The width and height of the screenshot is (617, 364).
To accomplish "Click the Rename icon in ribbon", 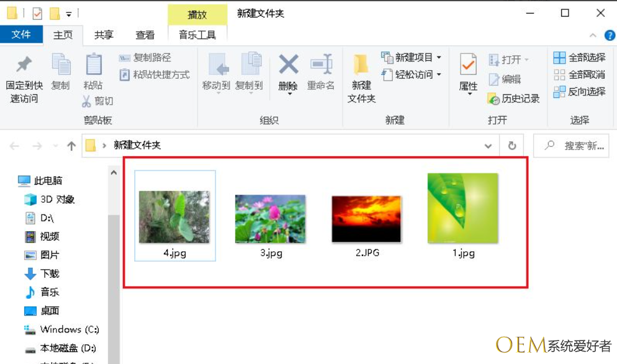I will tap(321, 64).
